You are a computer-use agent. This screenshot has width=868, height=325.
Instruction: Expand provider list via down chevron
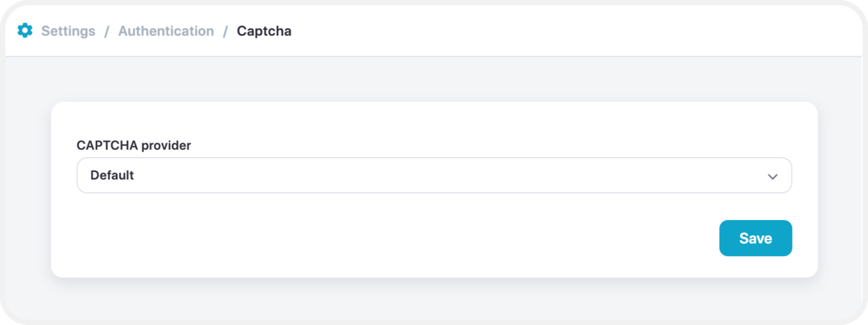pos(772,177)
